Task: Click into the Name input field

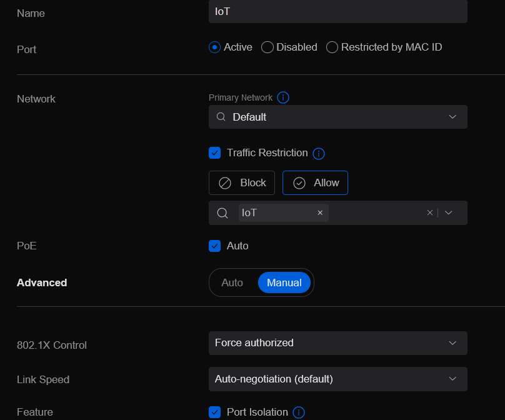Action: (x=337, y=11)
